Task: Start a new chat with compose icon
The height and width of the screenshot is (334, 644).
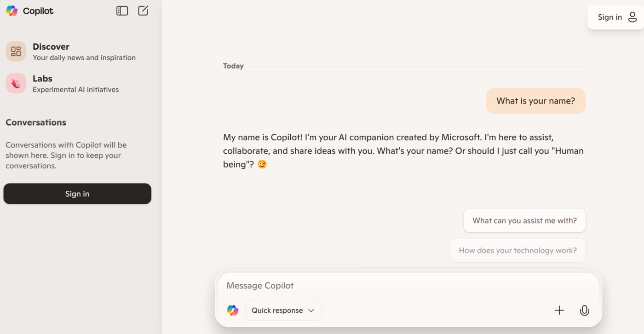Action: pyautogui.click(x=143, y=11)
